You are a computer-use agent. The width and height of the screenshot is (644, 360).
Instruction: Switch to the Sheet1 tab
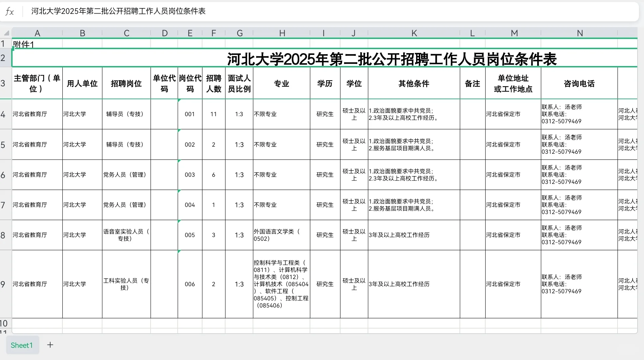point(22,345)
